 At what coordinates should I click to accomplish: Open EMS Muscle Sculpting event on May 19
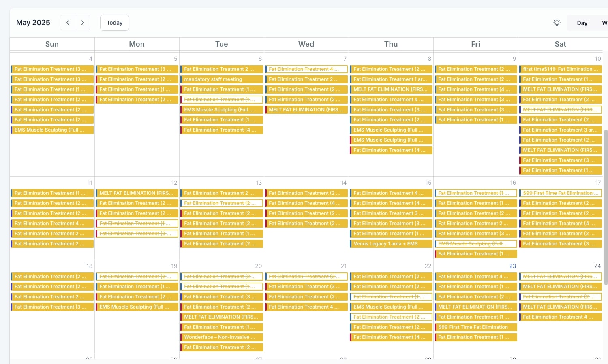(137, 307)
